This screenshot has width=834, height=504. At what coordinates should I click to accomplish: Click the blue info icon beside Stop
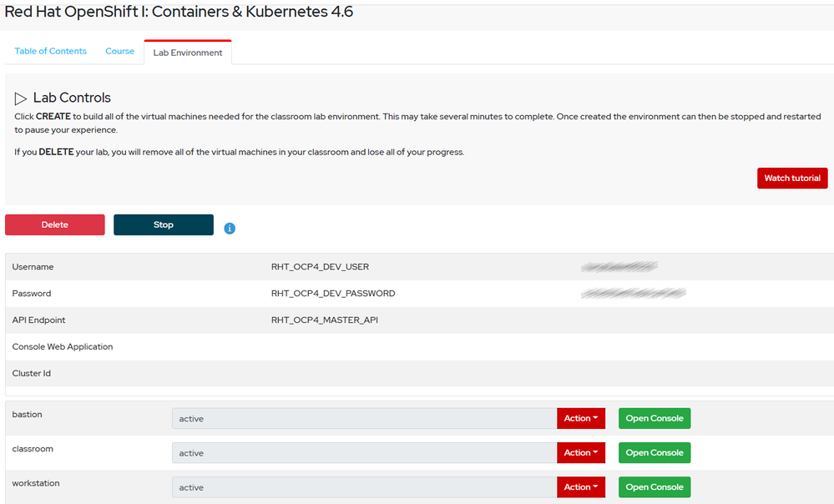pyautogui.click(x=230, y=228)
